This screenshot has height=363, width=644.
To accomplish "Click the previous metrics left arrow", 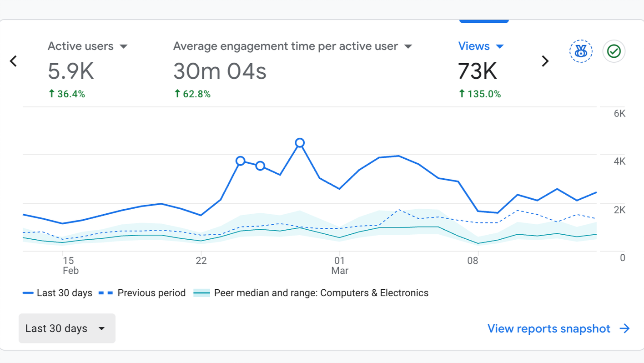I will click(14, 61).
